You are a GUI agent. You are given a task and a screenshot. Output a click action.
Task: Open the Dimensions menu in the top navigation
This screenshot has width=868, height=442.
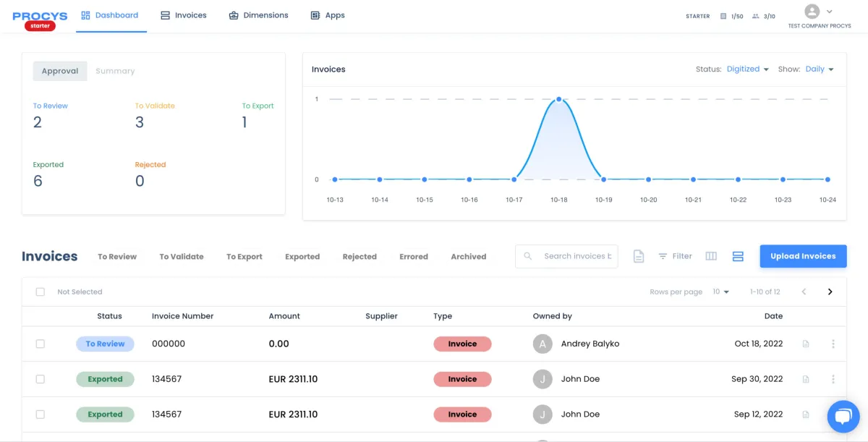(258, 15)
